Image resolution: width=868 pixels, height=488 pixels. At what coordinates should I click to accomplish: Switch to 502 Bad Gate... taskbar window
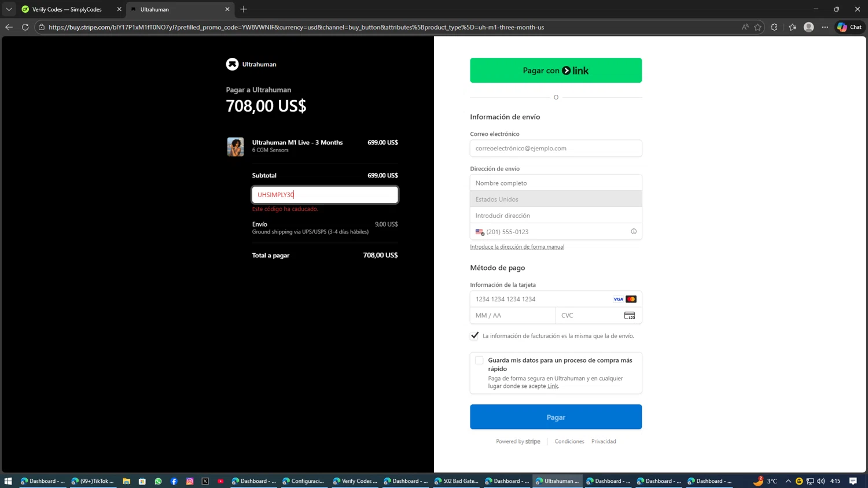[x=456, y=481]
